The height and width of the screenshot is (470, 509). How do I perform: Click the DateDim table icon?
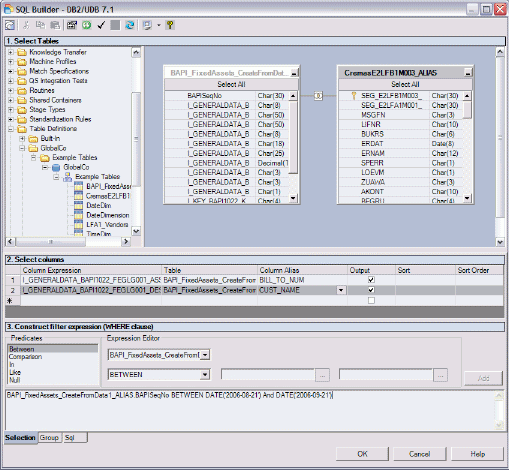79,206
